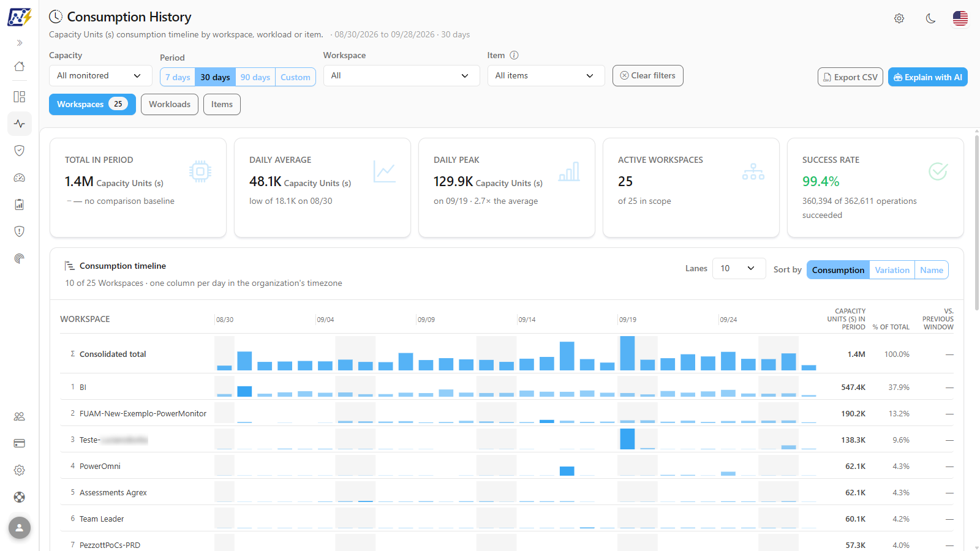This screenshot has height=551, width=980.
Task: Select the 7 days period
Action: (178, 77)
